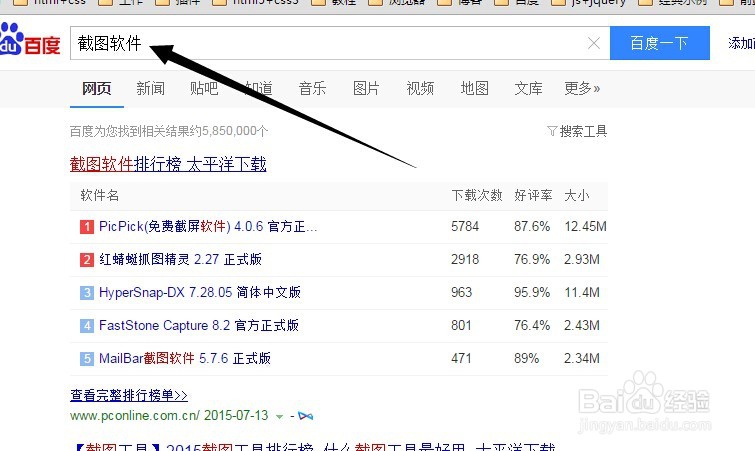Click the rank 1 badge for PicPick

click(87, 226)
